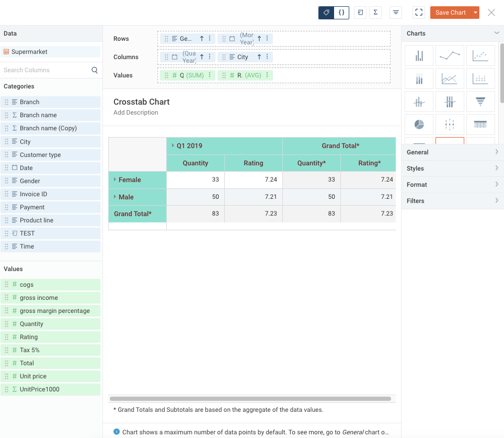This screenshot has width=504, height=438.
Task: Click the sigma formula icon in toolbar
Action: pyautogui.click(x=375, y=13)
